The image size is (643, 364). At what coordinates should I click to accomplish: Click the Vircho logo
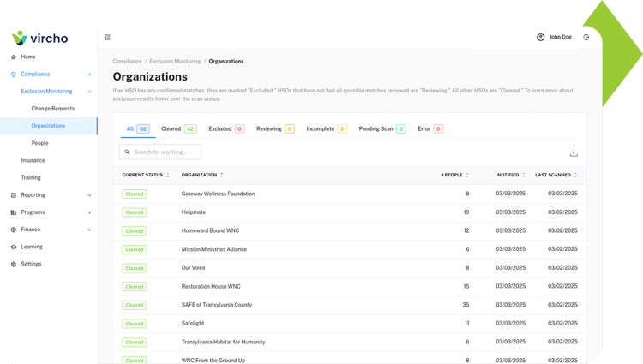coord(39,38)
